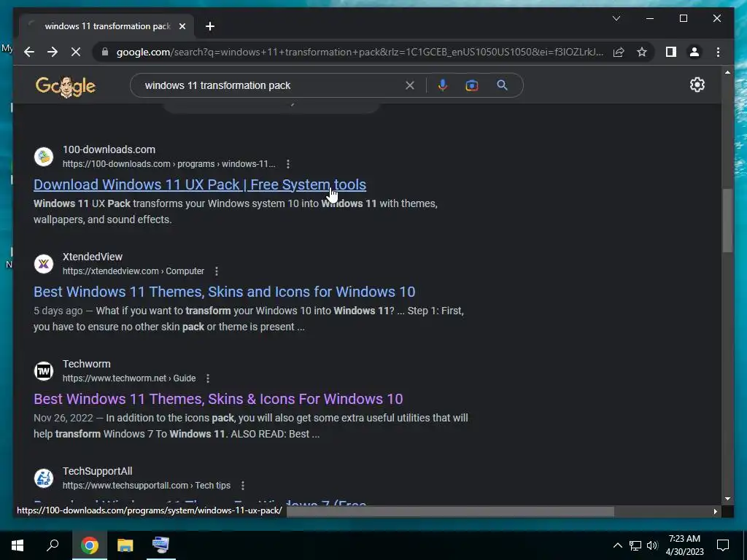Viewport: 747px width, 560px height.
Task: Open taskbar search
Action: coord(53,545)
